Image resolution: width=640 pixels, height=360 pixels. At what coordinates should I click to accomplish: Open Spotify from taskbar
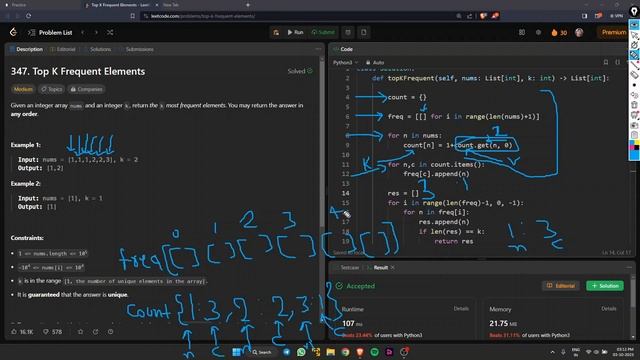374,352
